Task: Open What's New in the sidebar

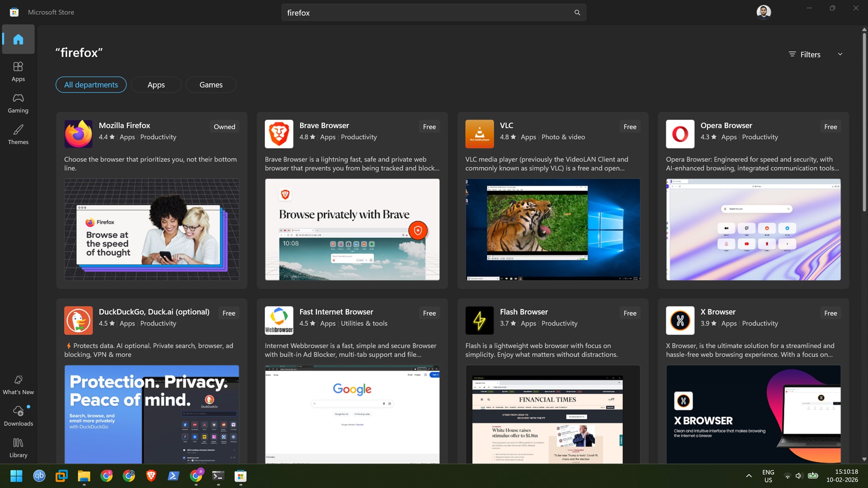Action: pyautogui.click(x=18, y=384)
